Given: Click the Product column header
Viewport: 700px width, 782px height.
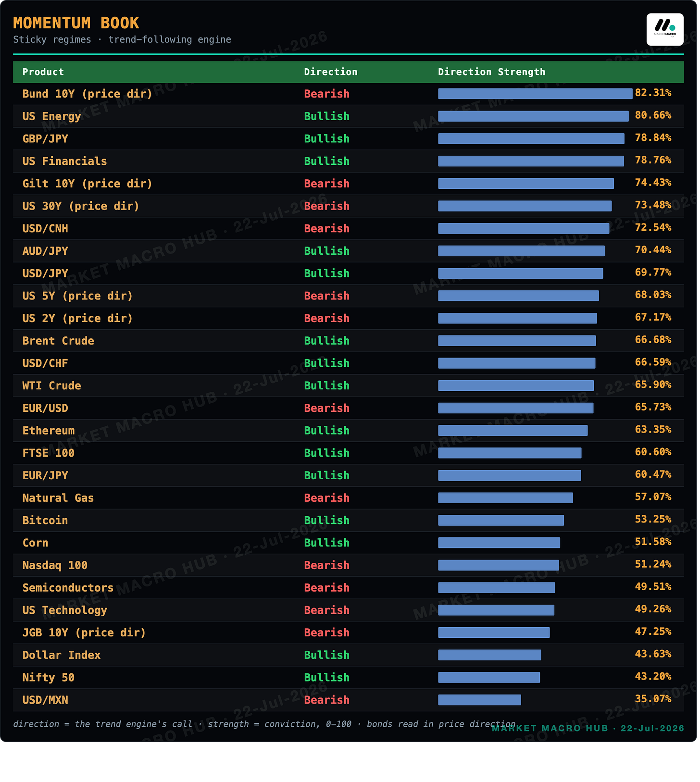Looking at the screenshot, I should pyautogui.click(x=43, y=72).
